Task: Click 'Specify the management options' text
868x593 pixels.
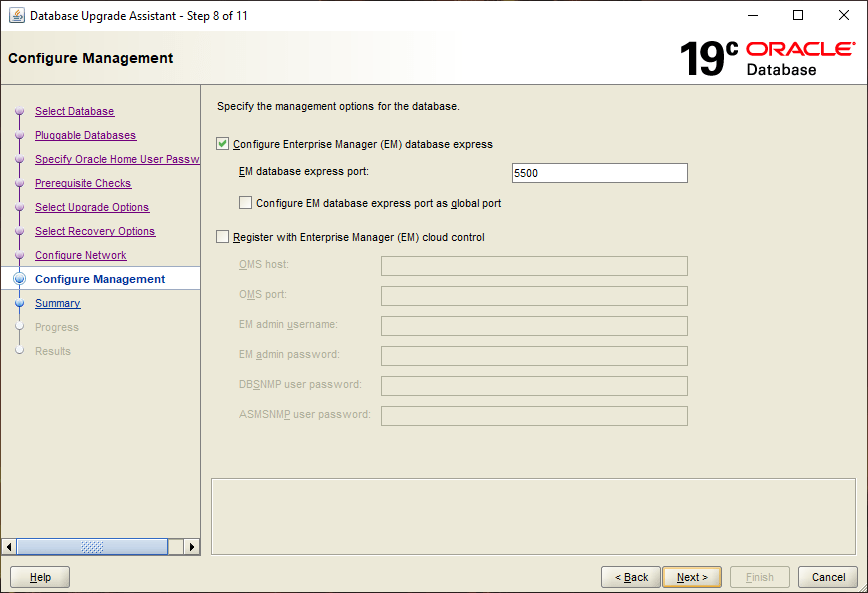Action: (x=338, y=106)
